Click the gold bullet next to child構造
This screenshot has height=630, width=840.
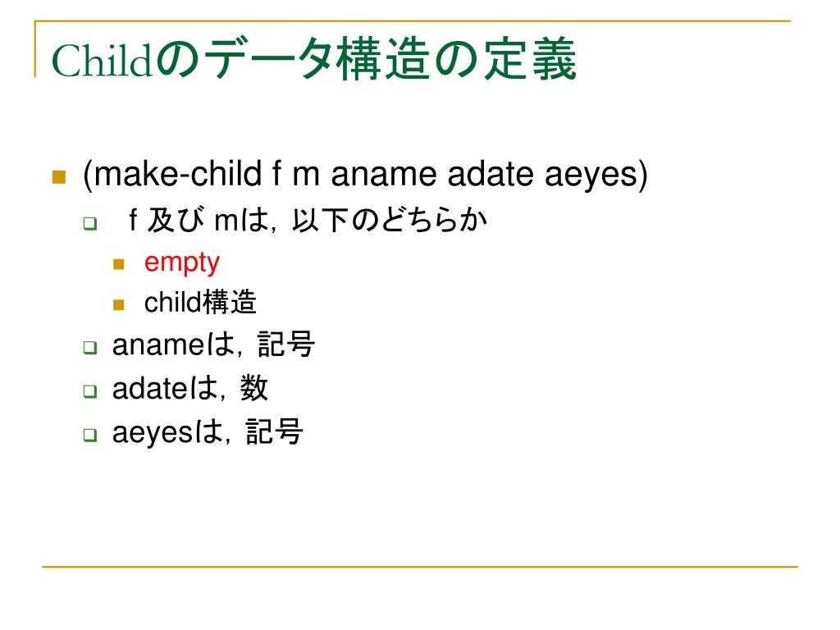tap(119, 305)
